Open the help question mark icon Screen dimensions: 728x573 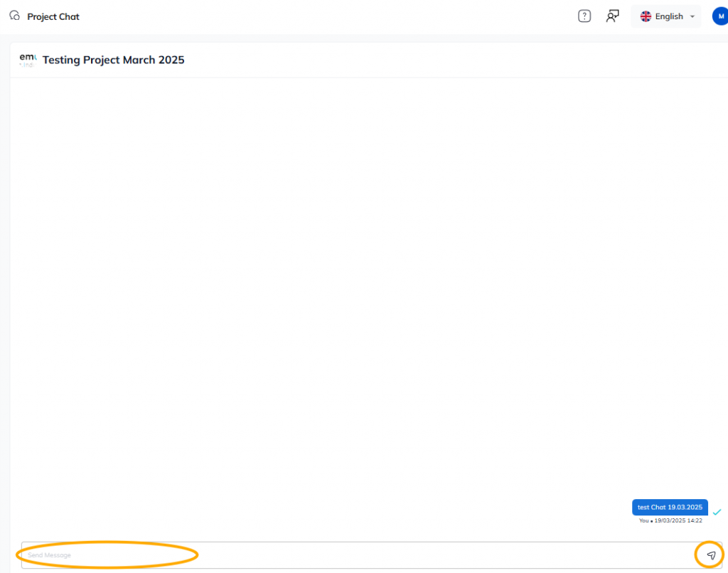click(x=584, y=16)
